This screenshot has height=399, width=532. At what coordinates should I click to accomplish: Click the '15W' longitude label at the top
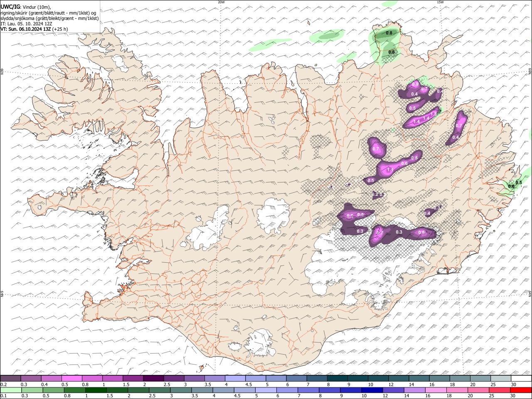click(440, 2)
